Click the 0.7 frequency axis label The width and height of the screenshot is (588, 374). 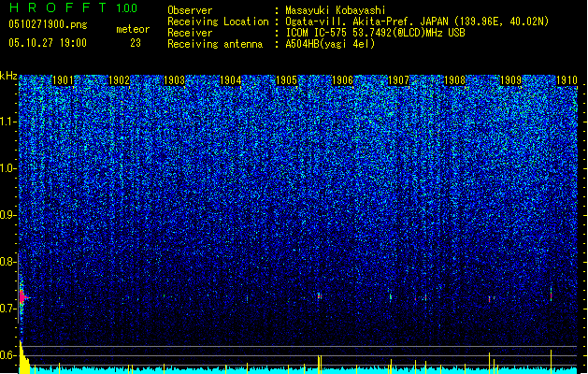point(7,309)
